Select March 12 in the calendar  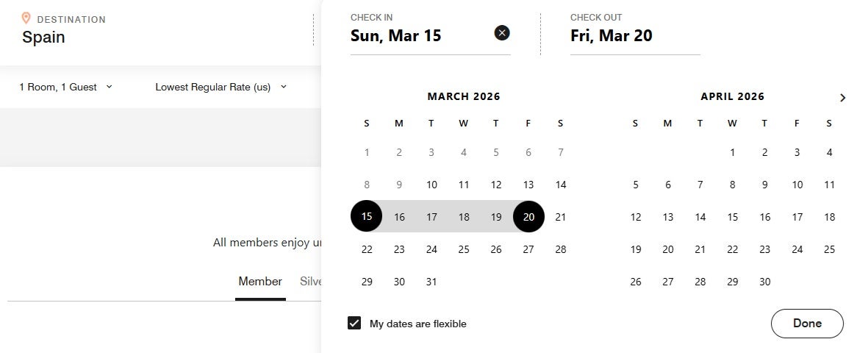tap(496, 185)
